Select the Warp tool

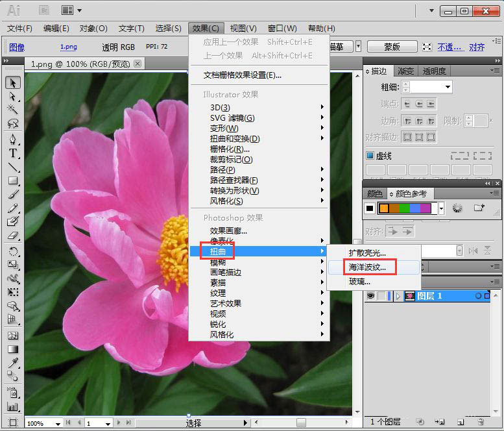[x=13, y=278]
